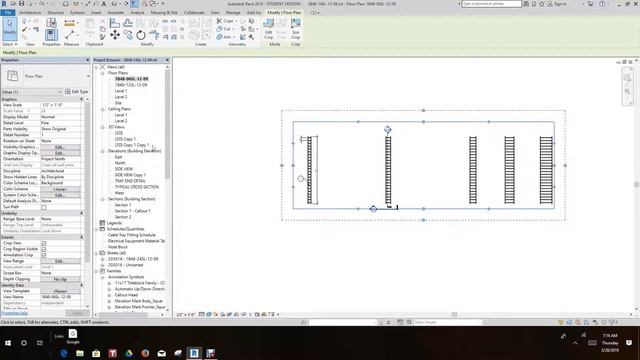Screen dimensions: 640x360
Task: Click the Text 'A' icon in quick access toolbar
Action: (104, 4)
